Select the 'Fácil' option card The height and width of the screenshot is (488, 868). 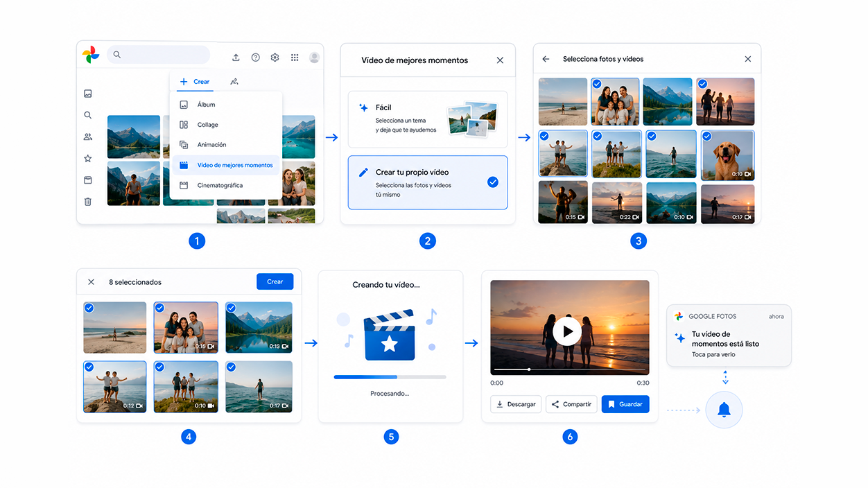[428, 119]
